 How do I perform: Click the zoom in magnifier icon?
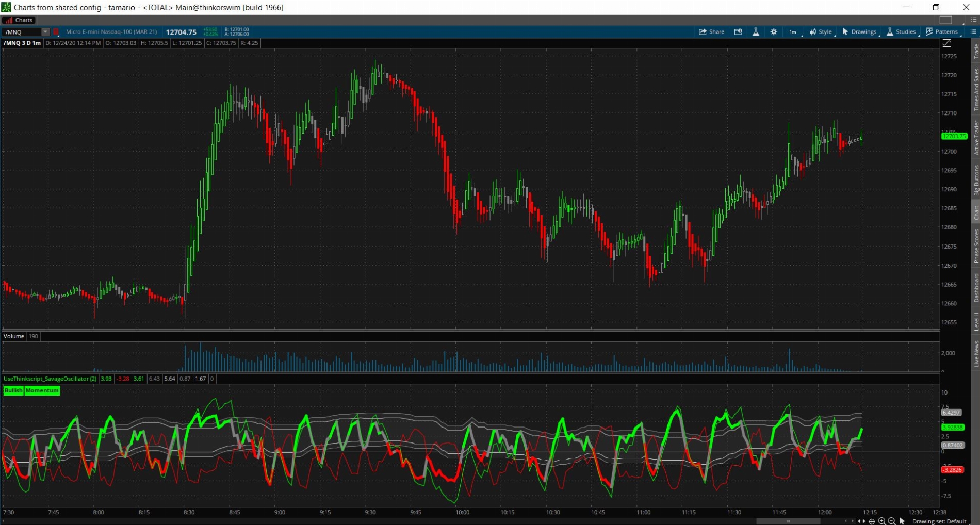tap(881, 521)
